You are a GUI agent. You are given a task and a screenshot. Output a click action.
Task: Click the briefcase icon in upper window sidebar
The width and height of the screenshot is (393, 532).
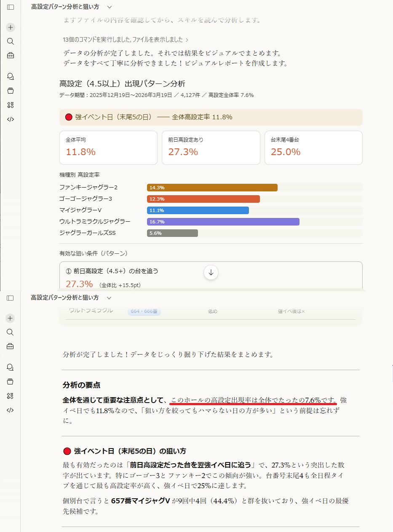11,55
